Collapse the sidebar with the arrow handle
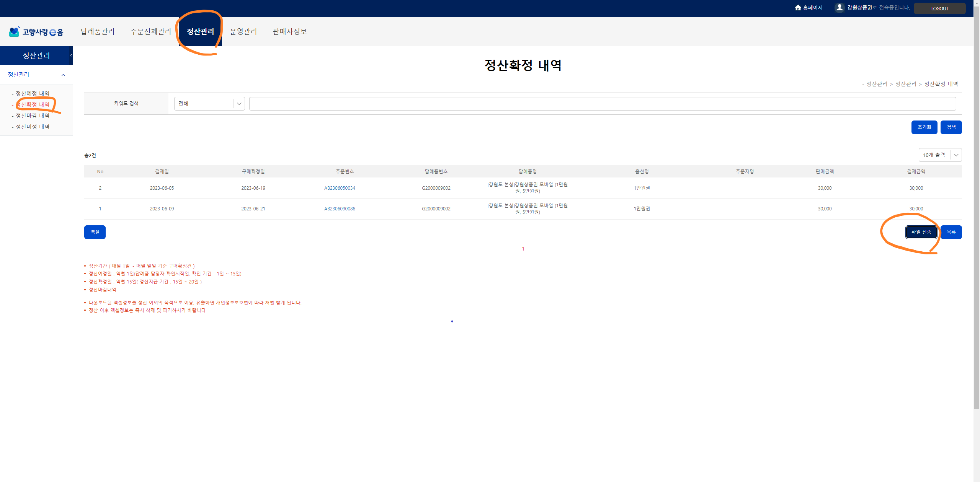The width and height of the screenshot is (980, 482). pos(71,55)
